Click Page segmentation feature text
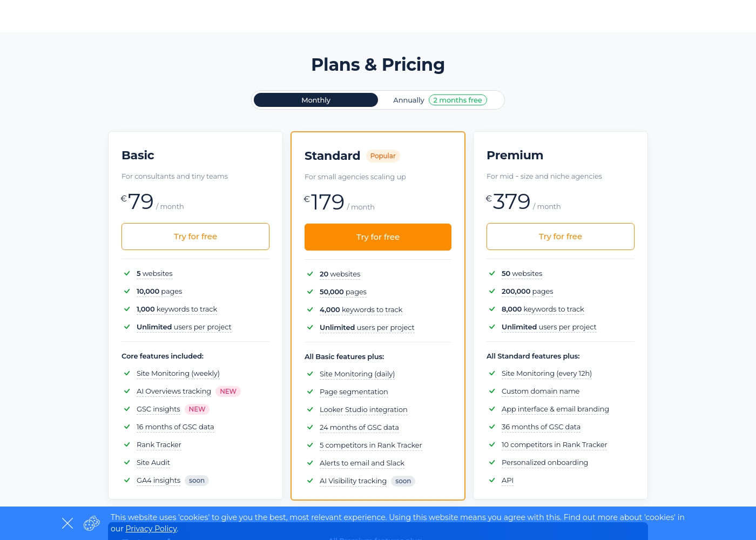This screenshot has height=540, width=756. pyautogui.click(x=354, y=392)
